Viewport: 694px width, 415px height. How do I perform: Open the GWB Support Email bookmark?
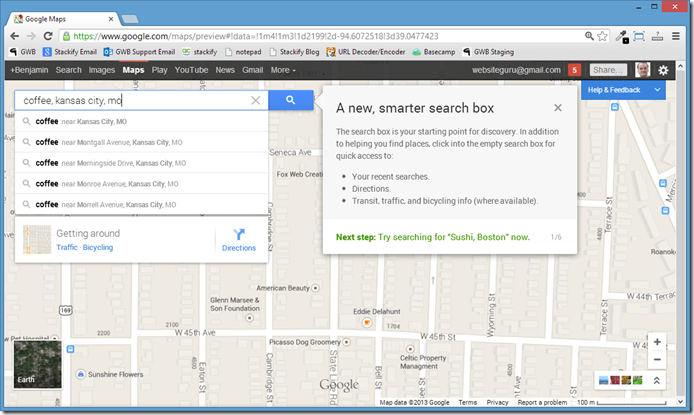[139, 52]
